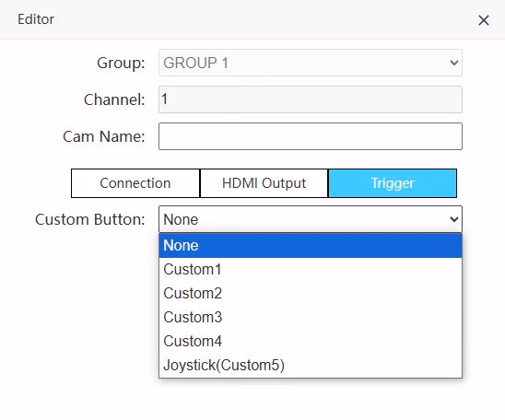Choose Custom1 from the list
Viewport: 505px width, 420px height.
click(311, 269)
